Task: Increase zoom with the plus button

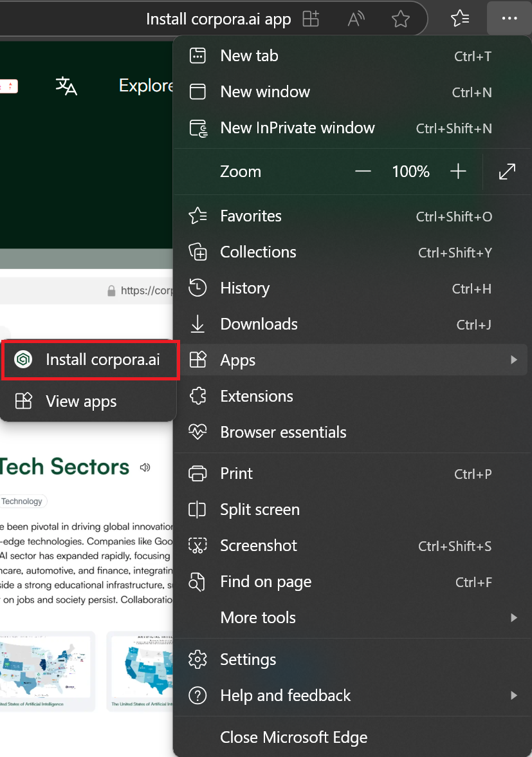Action: [458, 171]
